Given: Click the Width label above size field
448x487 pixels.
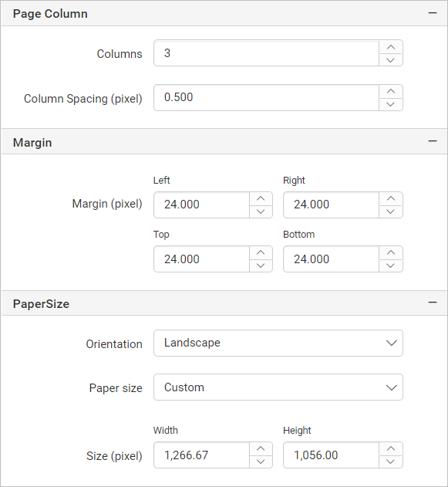Looking at the screenshot, I should click(x=165, y=430).
